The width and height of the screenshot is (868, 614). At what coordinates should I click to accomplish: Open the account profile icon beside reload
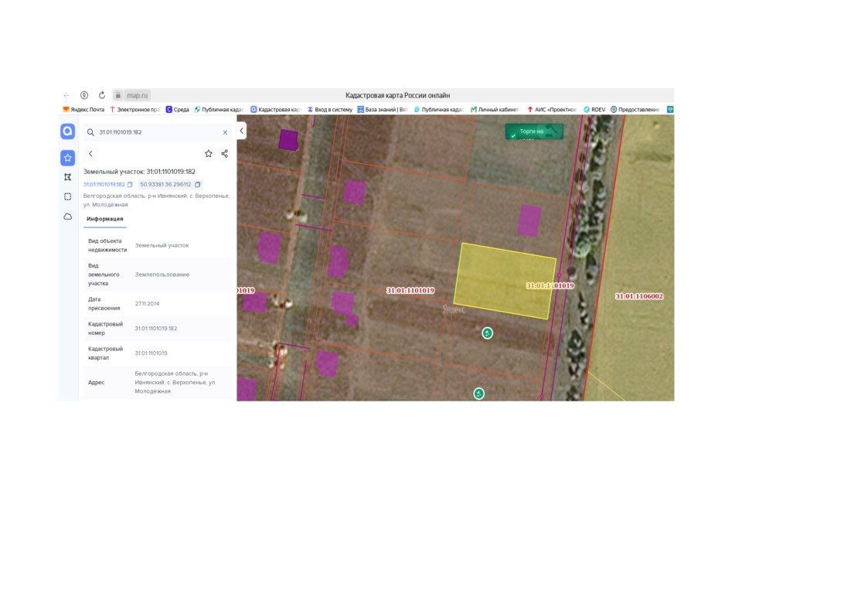(x=84, y=95)
